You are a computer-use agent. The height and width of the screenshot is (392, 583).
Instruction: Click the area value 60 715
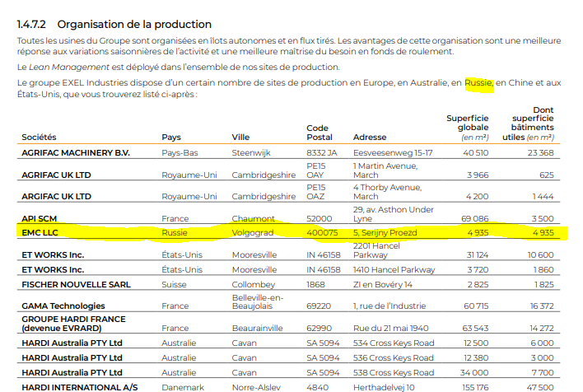click(476, 306)
